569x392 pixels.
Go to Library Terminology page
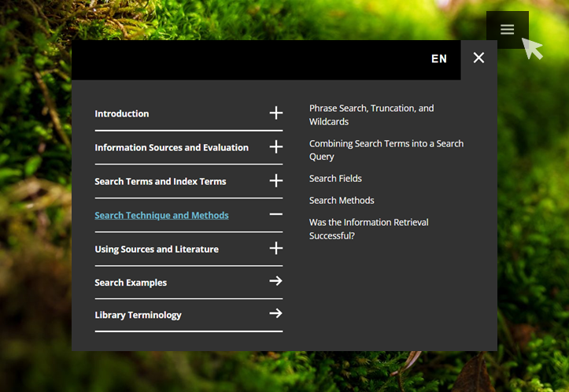tap(138, 315)
